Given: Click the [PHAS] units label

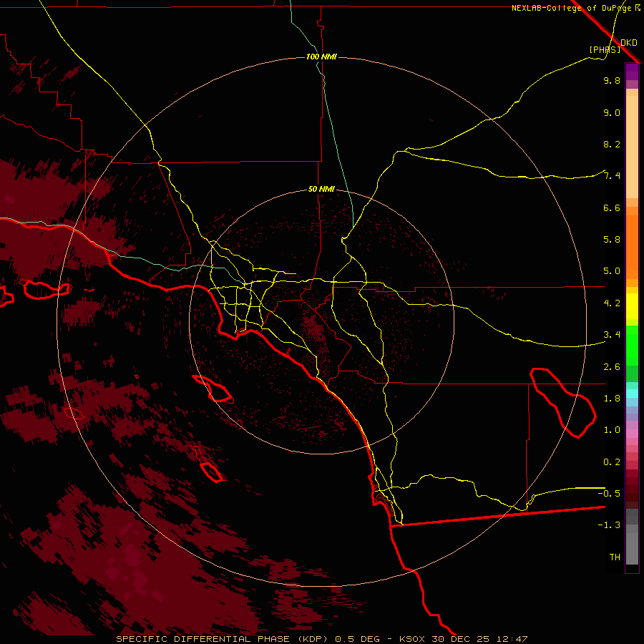Looking at the screenshot, I should 605,49.
